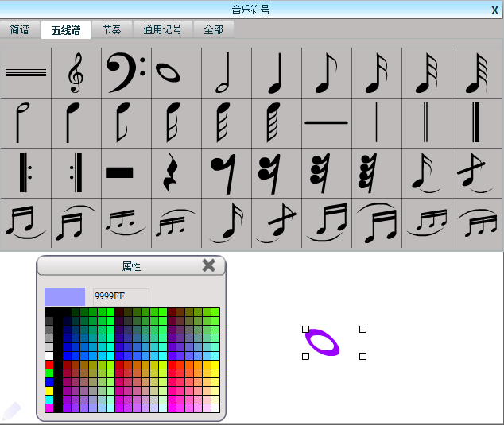Click the pencil tool in bottom-left corner

coord(11,411)
